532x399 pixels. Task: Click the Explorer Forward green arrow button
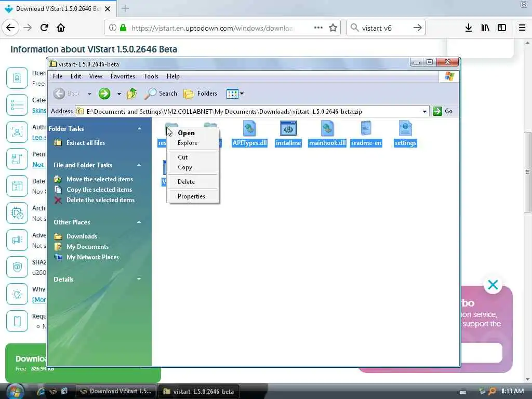(104, 94)
